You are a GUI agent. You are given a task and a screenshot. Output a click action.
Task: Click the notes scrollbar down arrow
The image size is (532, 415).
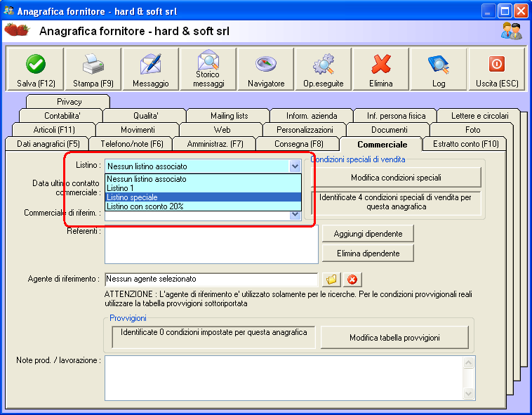click(468, 394)
